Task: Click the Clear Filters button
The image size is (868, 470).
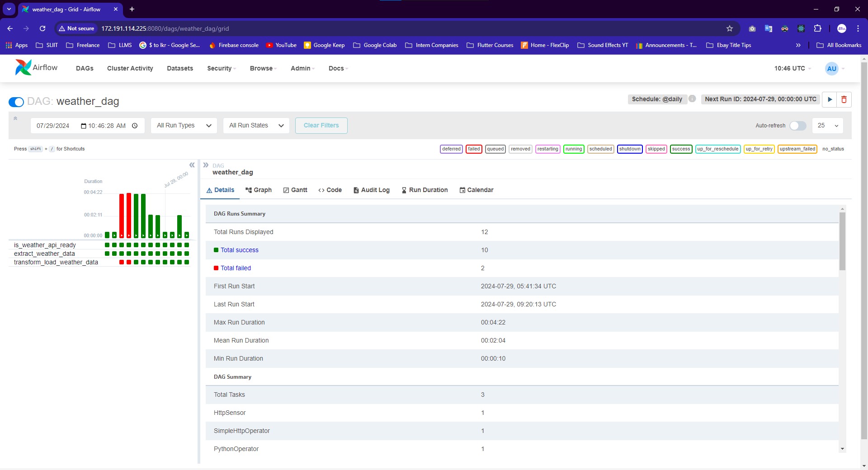Action: coord(321,126)
